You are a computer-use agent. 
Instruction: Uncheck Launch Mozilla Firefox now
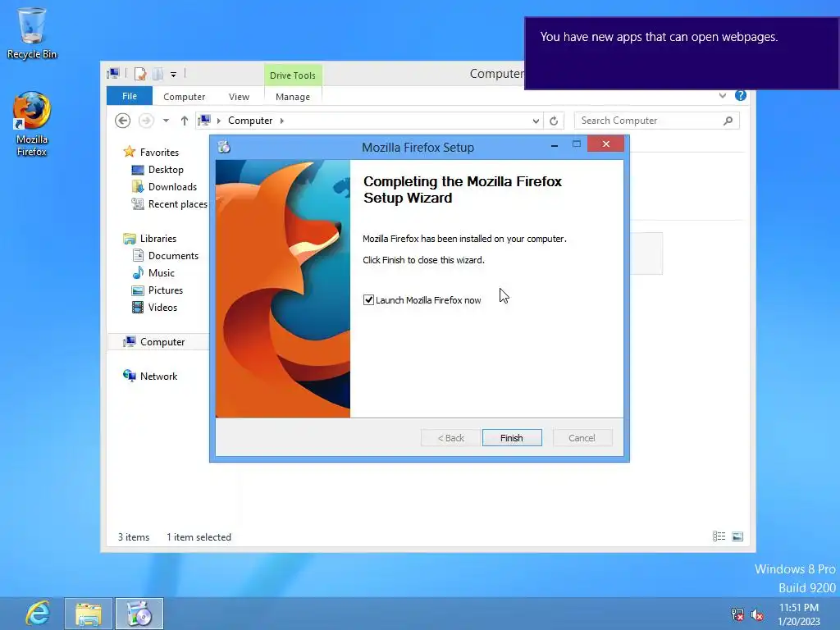(x=368, y=300)
